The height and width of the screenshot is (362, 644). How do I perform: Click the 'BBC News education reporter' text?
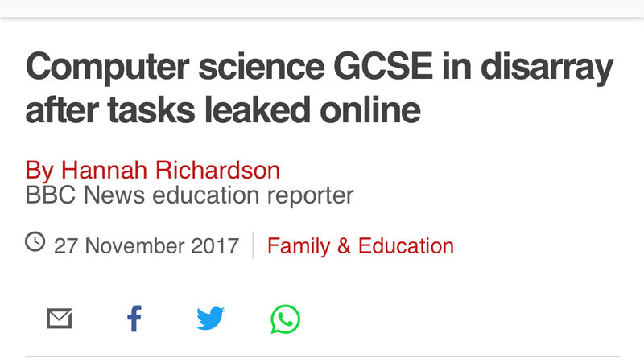(189, 195)
